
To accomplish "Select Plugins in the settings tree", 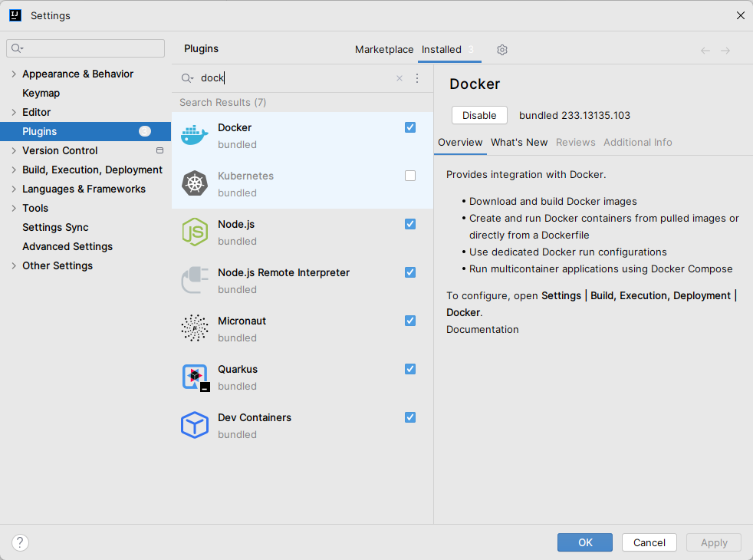I will point(85,132).
